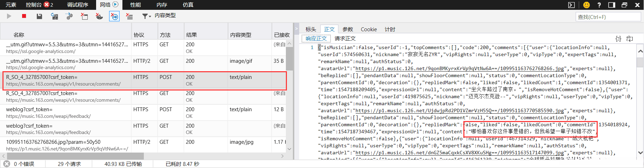Open the 参数 details tab
The width and height of the screenshot is (644, 168).
[x=348, y=29]
